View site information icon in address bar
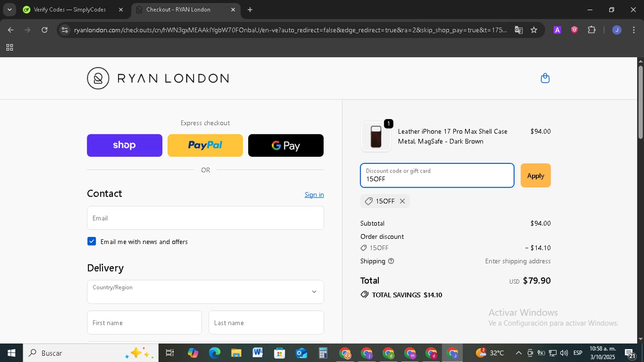This screenshot has height=362, width=644. click(x=65, y=30)
